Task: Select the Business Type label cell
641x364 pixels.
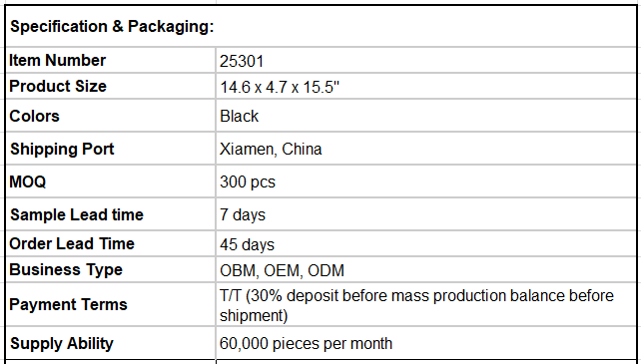Action: tap(111, 269)
